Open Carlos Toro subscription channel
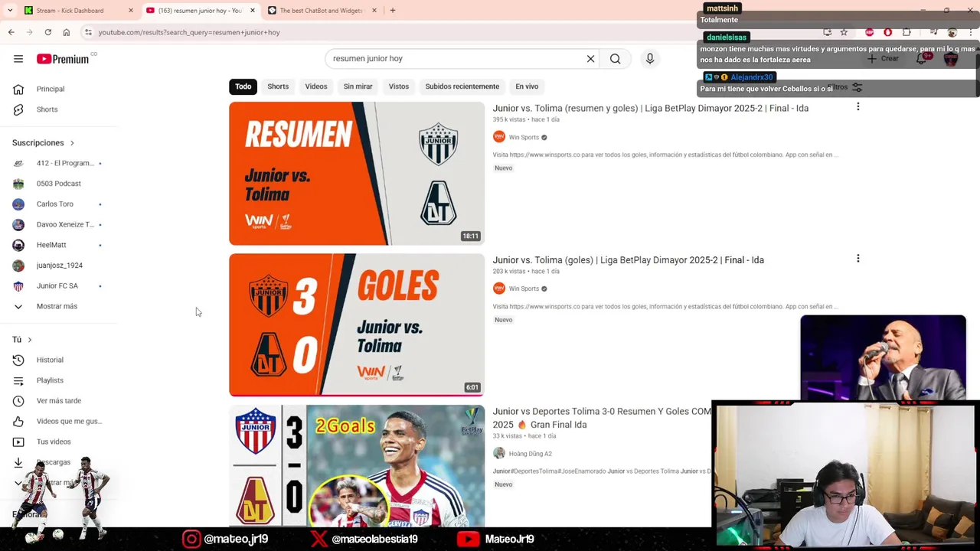 (58, 204)
